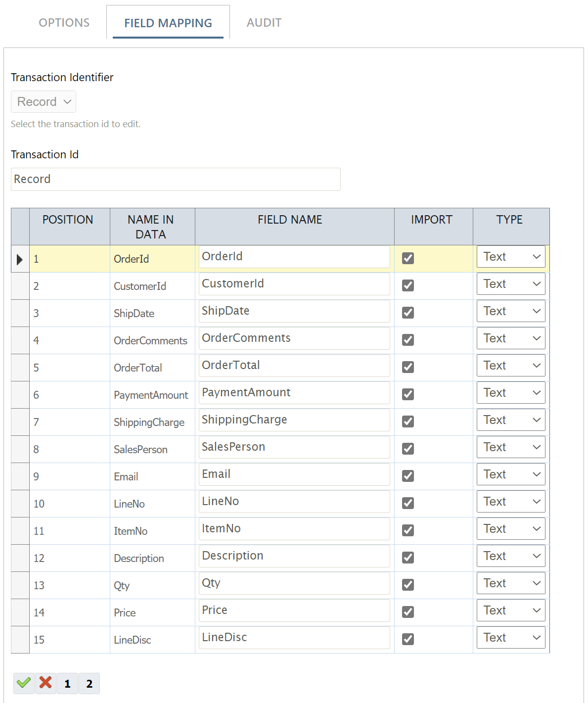Viewport: 588px width, 703px height.
Task: Go to page 2 of the field grid
Action: [89, 683]
